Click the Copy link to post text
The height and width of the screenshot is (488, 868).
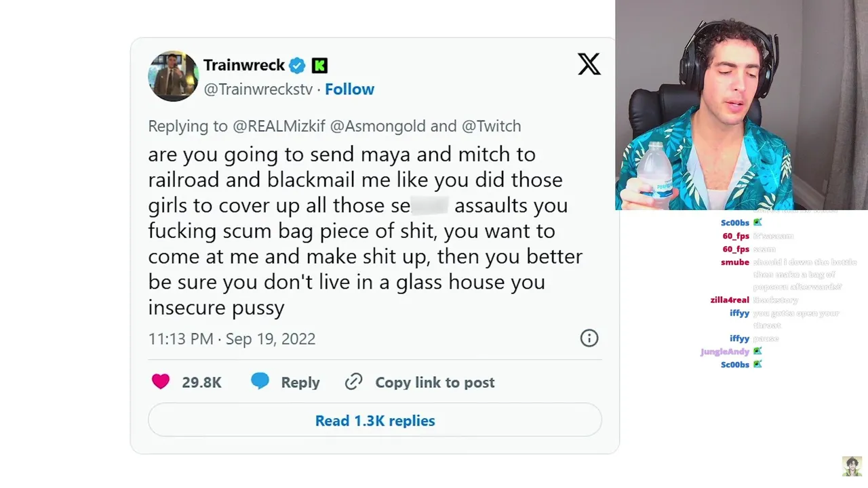(x=435, y=382)
